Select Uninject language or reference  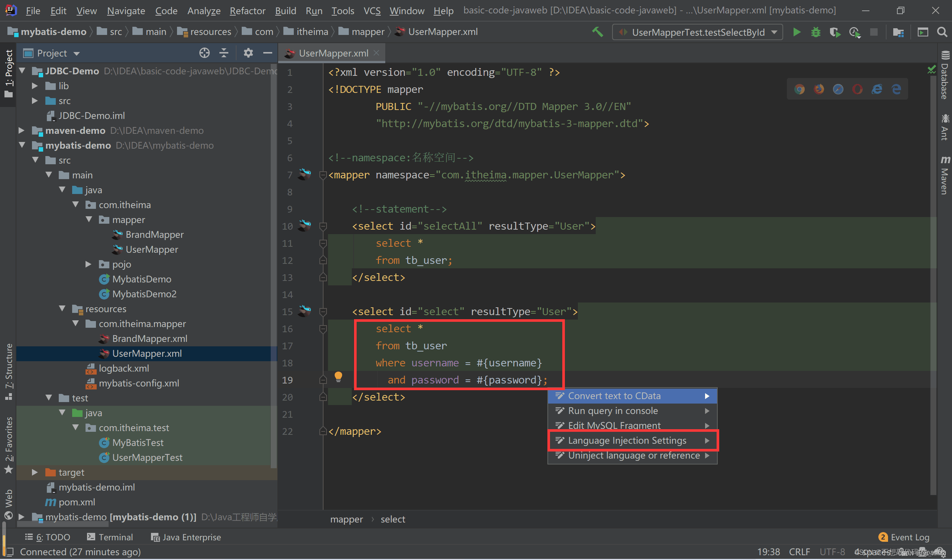tap(633, 456)
